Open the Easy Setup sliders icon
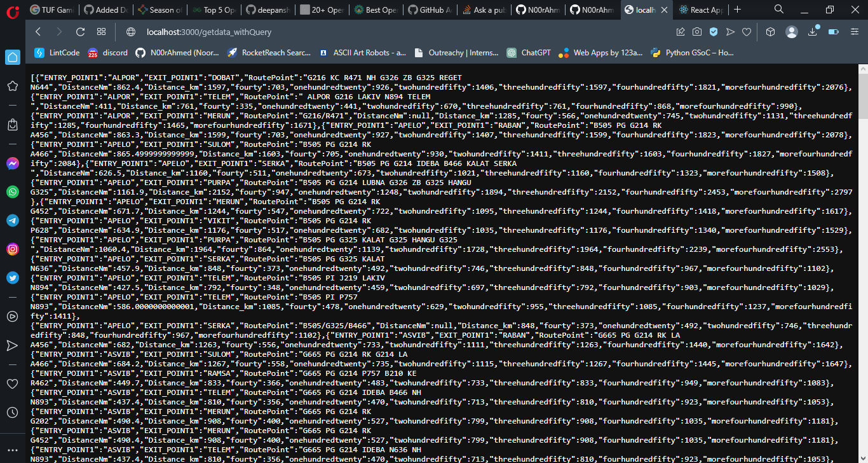Viewport: 868px width, 463px height. point(854,31)
